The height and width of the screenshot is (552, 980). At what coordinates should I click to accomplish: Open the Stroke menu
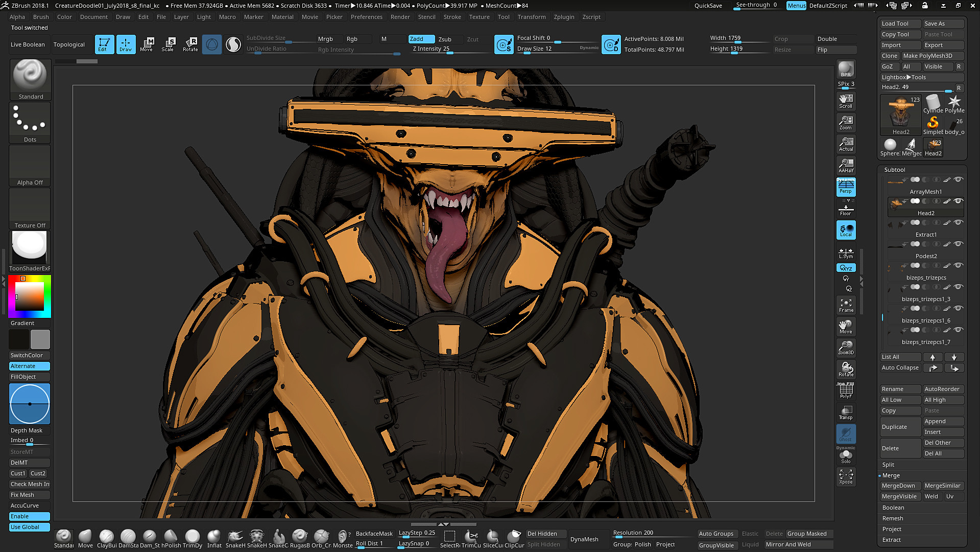tap(452, 17)
